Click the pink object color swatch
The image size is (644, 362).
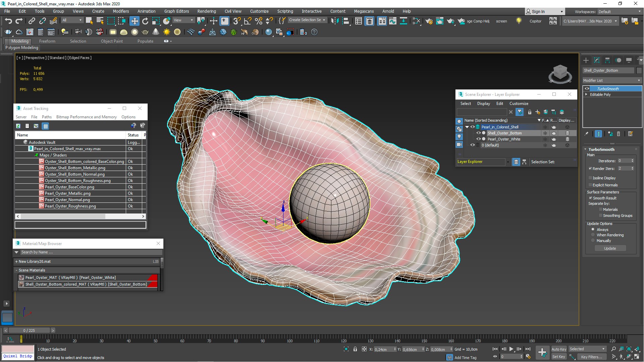(x=18, y=349)
